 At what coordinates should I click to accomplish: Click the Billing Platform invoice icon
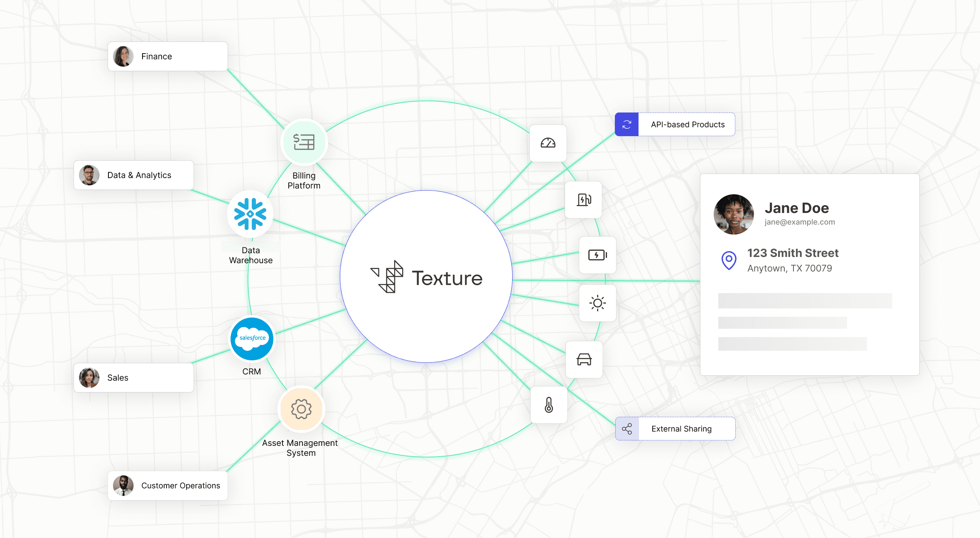point(304,142)
